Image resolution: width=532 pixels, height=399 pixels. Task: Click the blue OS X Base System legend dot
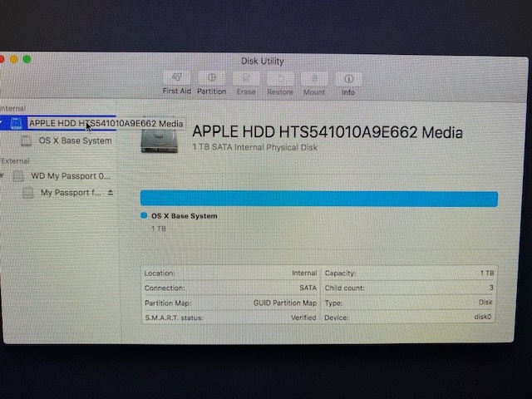tap(144, 215)
